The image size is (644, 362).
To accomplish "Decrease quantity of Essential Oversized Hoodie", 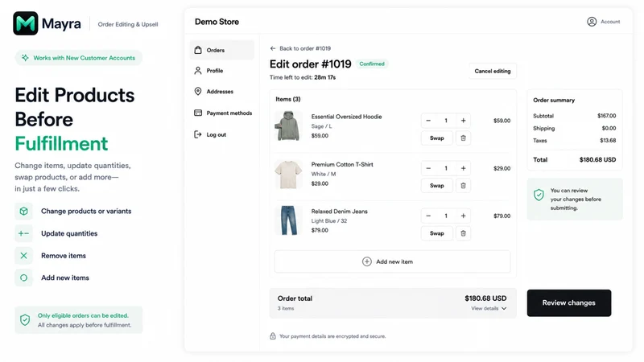I will 428,121.
